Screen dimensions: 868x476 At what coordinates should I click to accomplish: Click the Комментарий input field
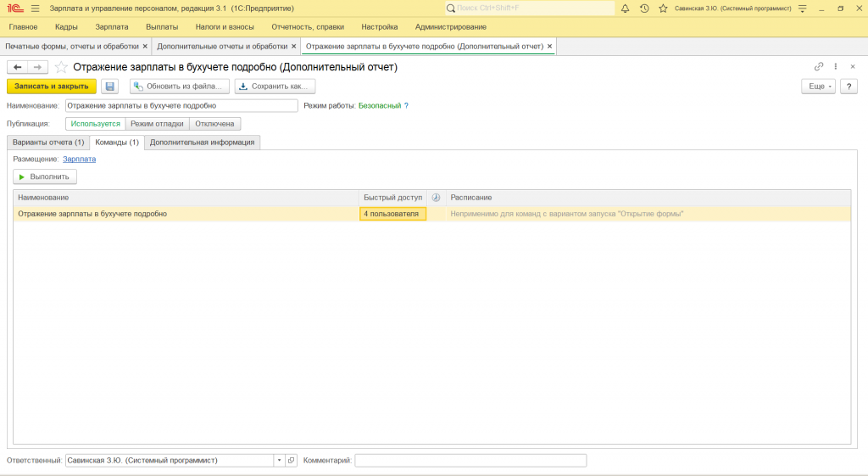[x=470, y=461]
